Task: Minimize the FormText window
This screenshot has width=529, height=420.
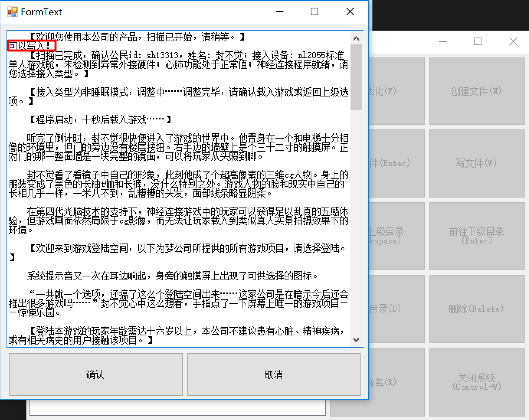Action: pos(280,12)
